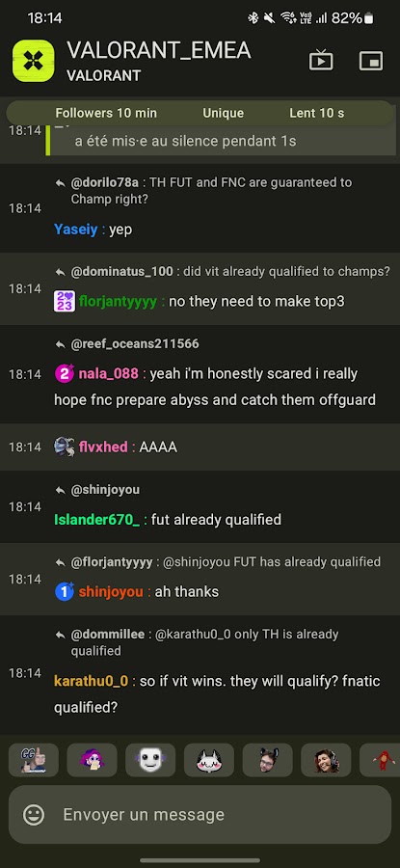Open the emoji picker smiley icon
The width and height of the screenshot is (400, 868).
[34, 814]
